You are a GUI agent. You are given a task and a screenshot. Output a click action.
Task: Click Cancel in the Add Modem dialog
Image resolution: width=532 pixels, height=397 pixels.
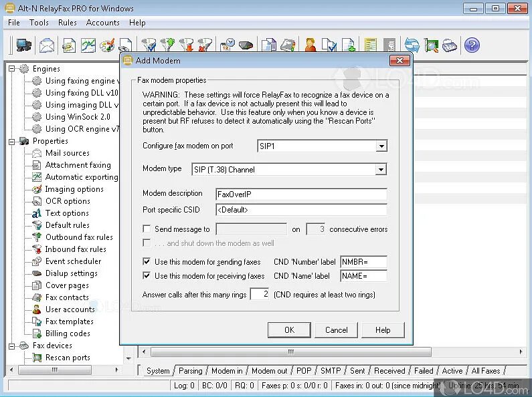[336, 330]
